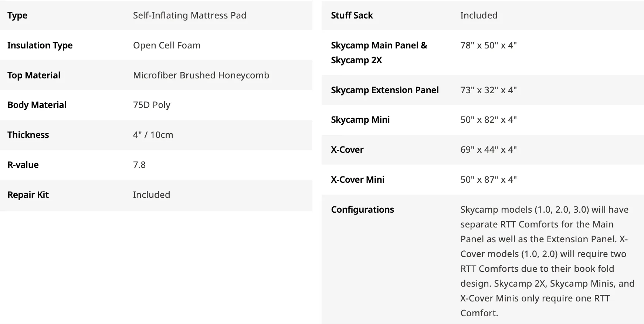Click the 4" / 10cm thickness value
This screenshot has width=644, height=324.
point(153,135)
